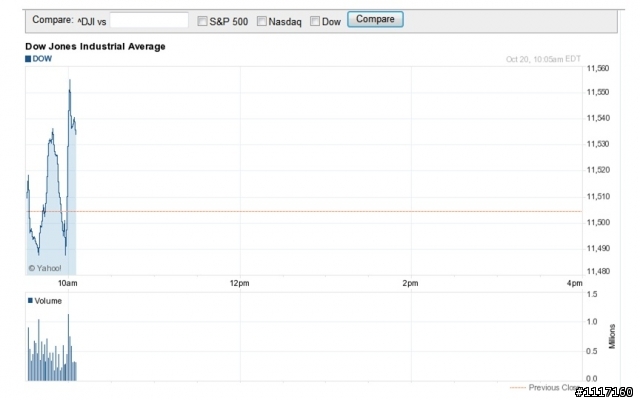Click the "Dow Jones Industrial Average" title
This screenshot has height=400, width=640.
pyautogui.click(x=95, y=47)
